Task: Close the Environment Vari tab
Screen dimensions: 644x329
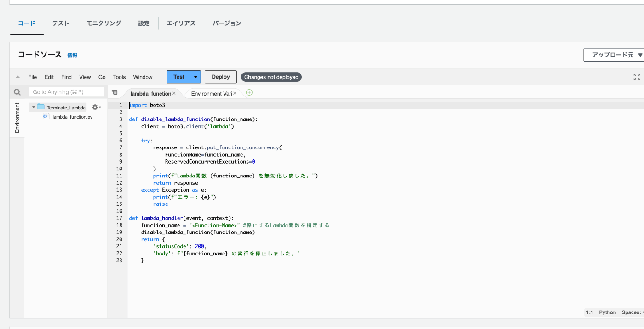Action: [x=235, y=93]
